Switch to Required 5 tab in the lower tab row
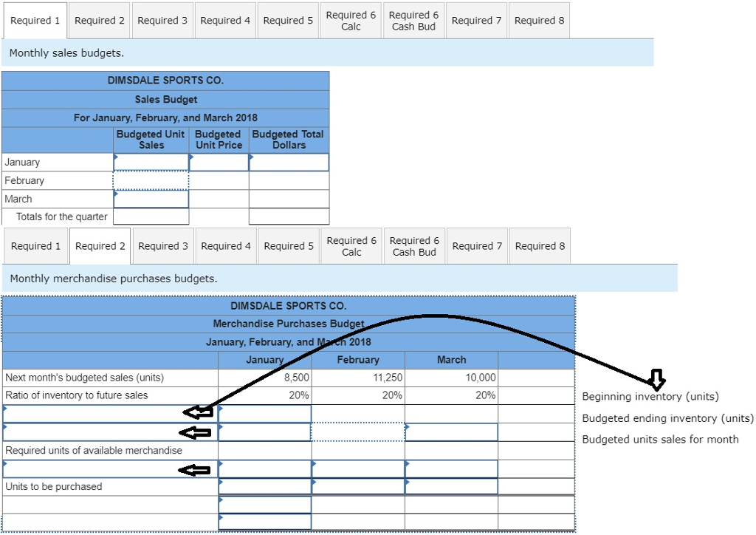Image resolution: width=756 pixels, height=535 pixels. (x=289, y=246)
